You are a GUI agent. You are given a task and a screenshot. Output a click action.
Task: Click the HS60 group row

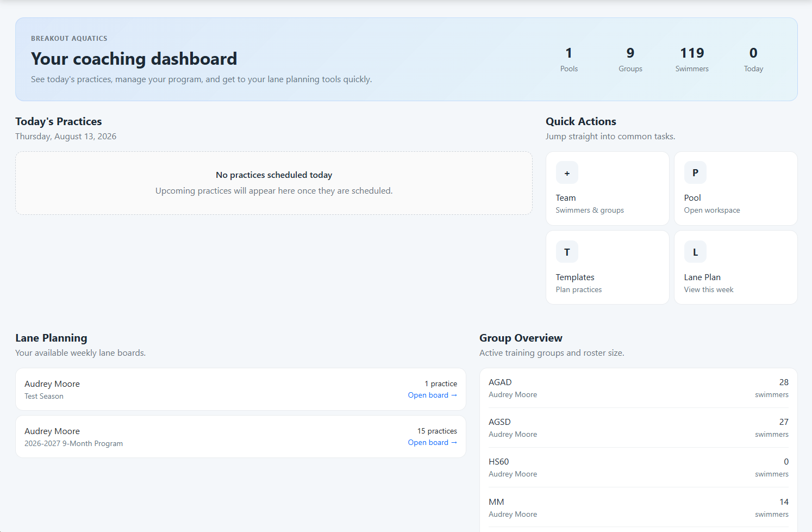639,468
